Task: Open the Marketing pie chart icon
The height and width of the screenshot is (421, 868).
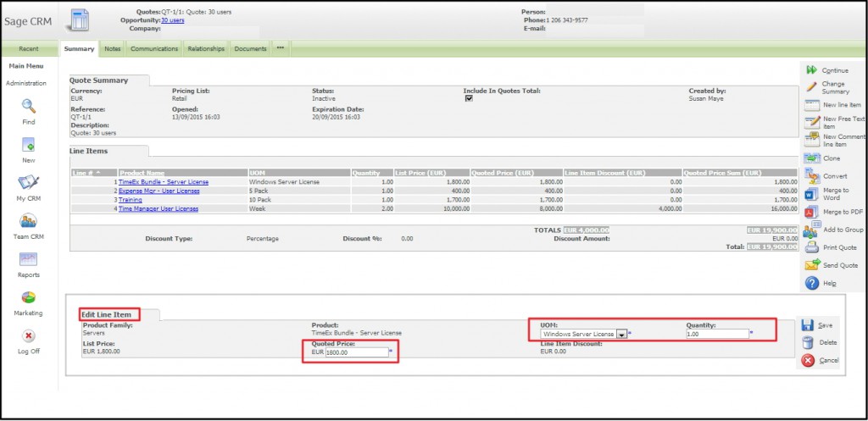Action: [28, 297]
